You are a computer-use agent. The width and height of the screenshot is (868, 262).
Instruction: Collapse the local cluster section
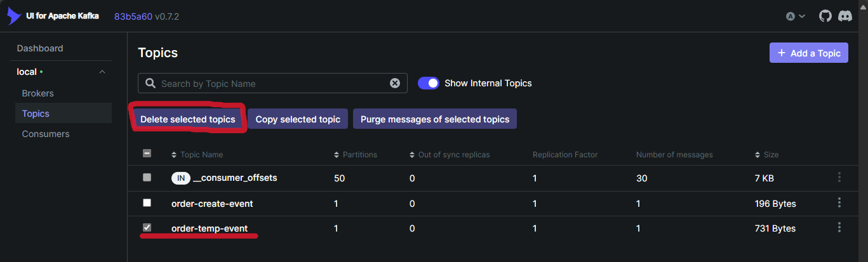click(x=102, y=72)
